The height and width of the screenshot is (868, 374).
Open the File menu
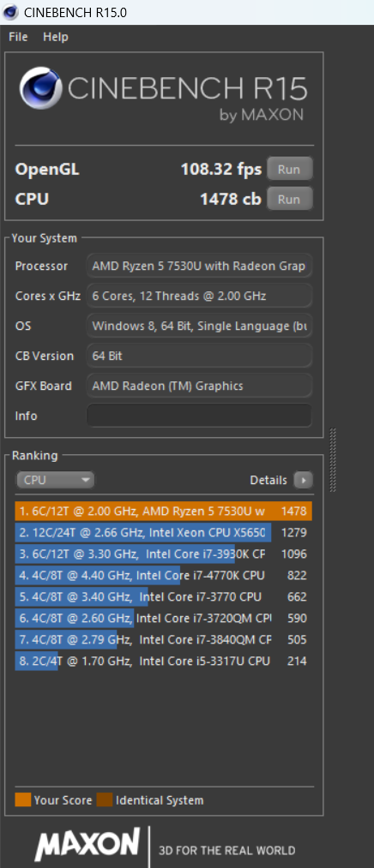tap(18, 37)
